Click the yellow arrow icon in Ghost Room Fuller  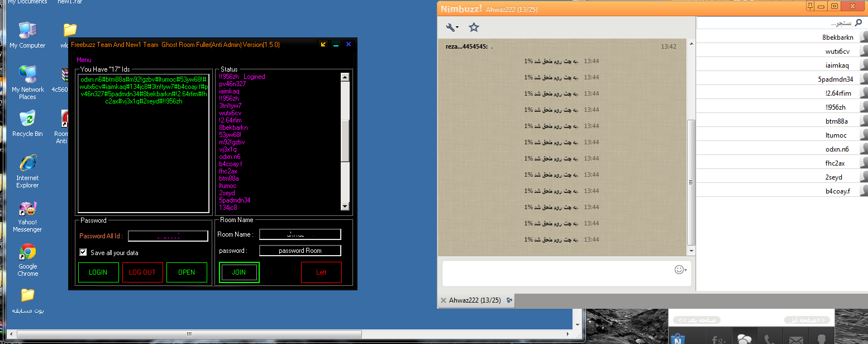323,45
